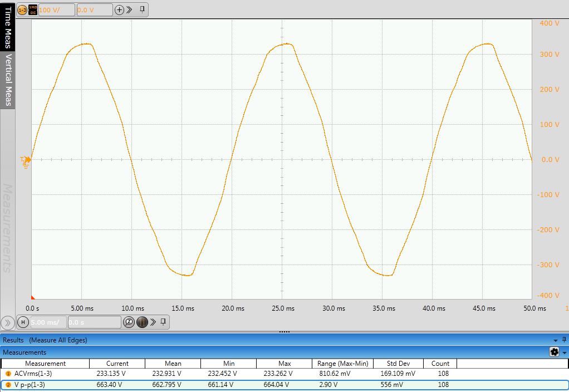Select the Current column header

pyautogui.click(x=117, y=364)
